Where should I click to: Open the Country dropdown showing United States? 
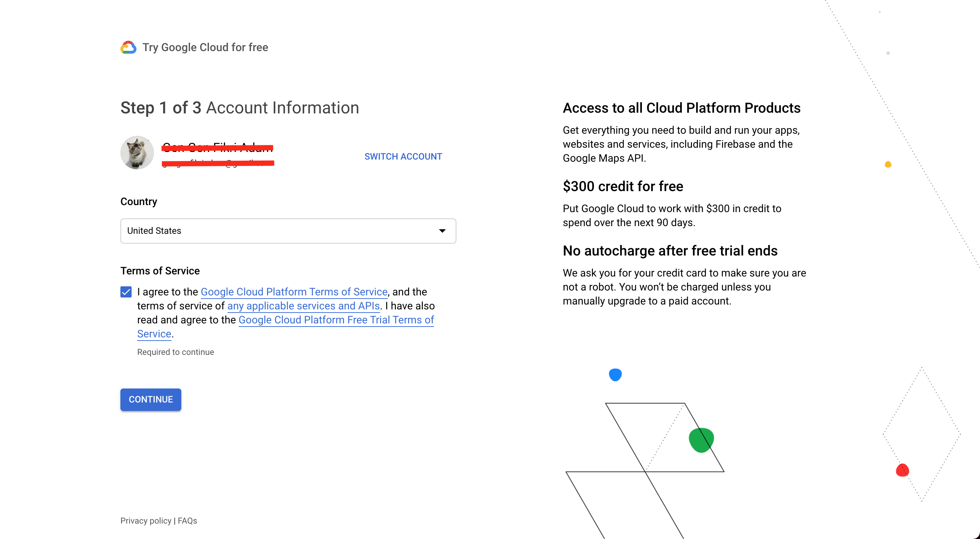pyautogui.click(x=288, y=231)
